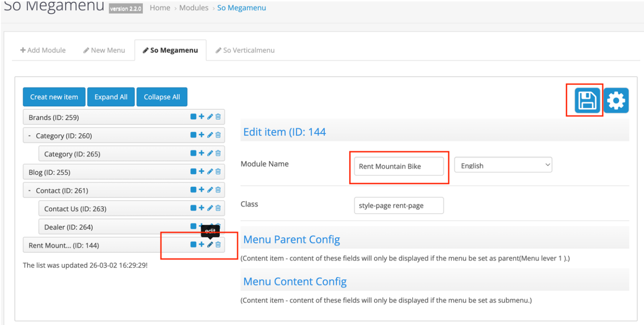Click the Expand All button
The height and width of the screenshot is (325, 644).
pos(111,97)
